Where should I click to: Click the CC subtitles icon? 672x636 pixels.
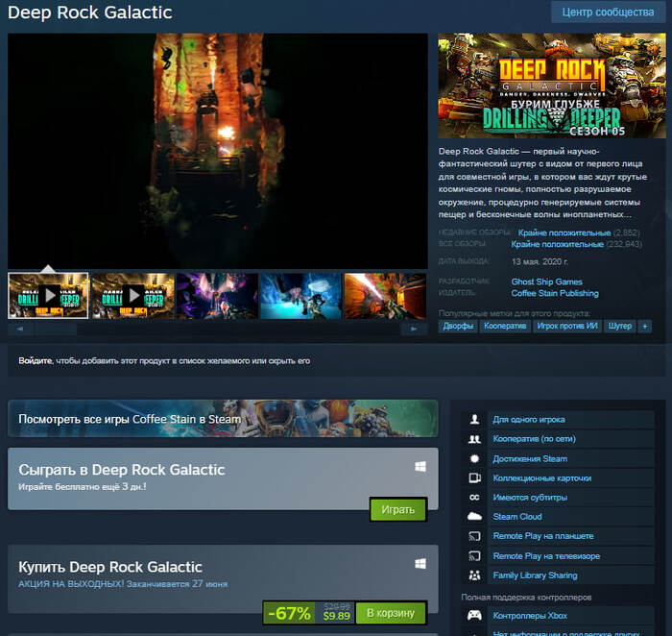coord(474,498)
